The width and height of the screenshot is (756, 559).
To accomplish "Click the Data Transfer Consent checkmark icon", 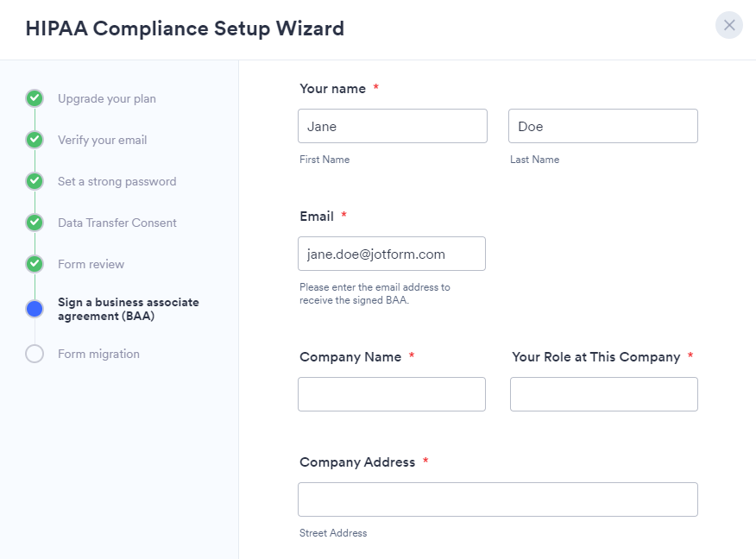I will pyautogui.click(x=35, y=223).
